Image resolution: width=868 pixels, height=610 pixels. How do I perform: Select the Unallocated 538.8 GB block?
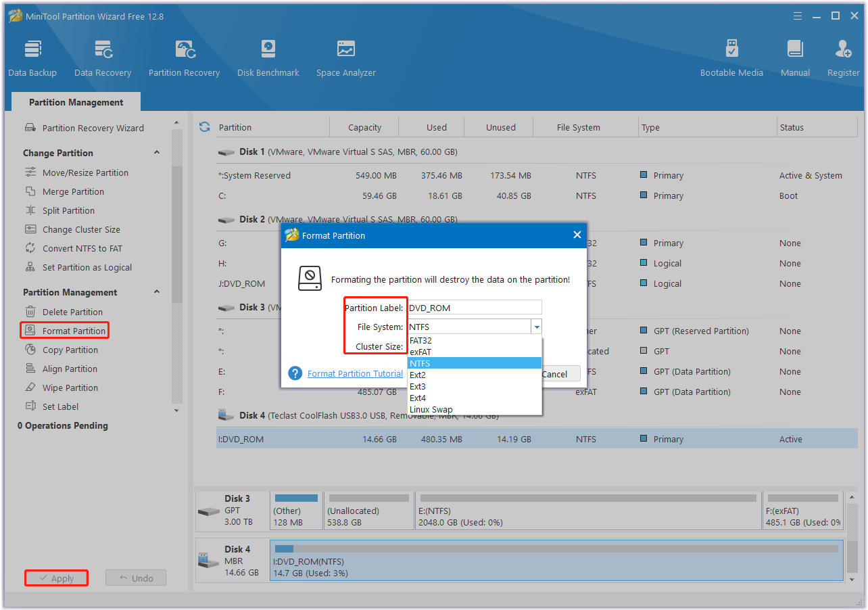click(x=368, y=511)
